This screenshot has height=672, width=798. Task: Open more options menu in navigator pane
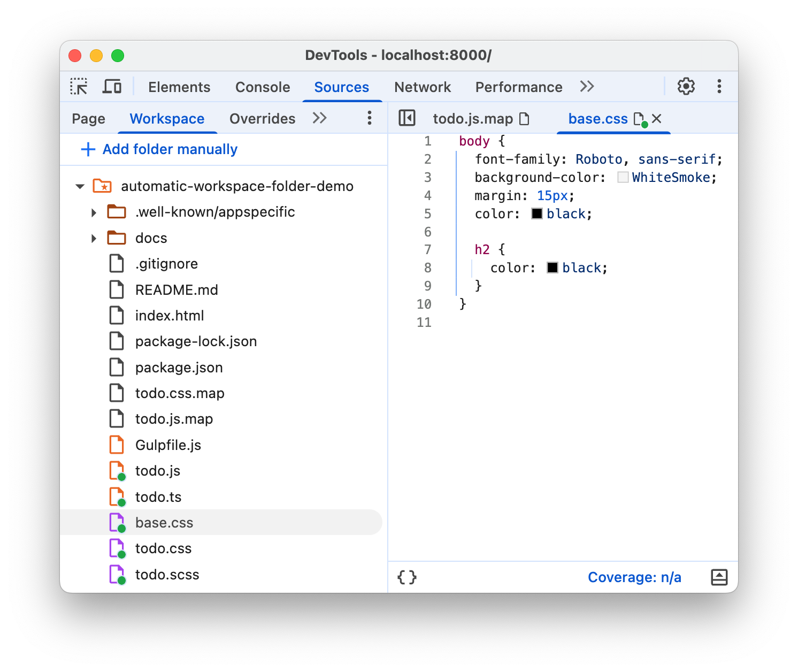[x=370, y=118]
